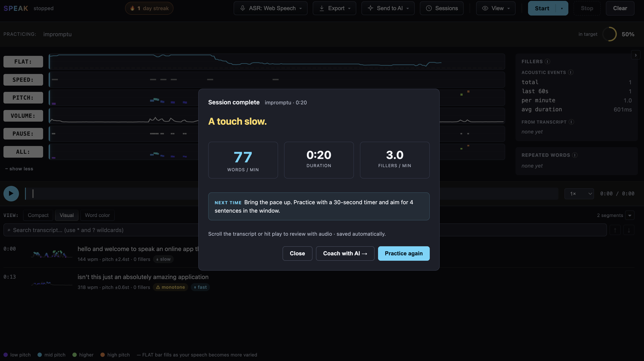This screenshot has height=361, width=644.
Task: Click the info icon beside ACOUSTIC EVENTS
Action: point(571,72)
